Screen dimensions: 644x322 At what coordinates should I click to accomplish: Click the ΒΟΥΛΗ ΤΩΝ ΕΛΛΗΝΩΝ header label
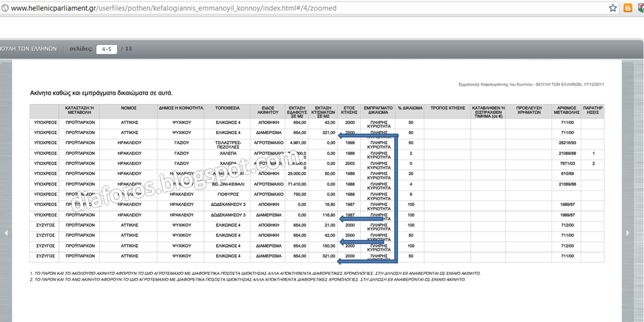pos(28,49)
